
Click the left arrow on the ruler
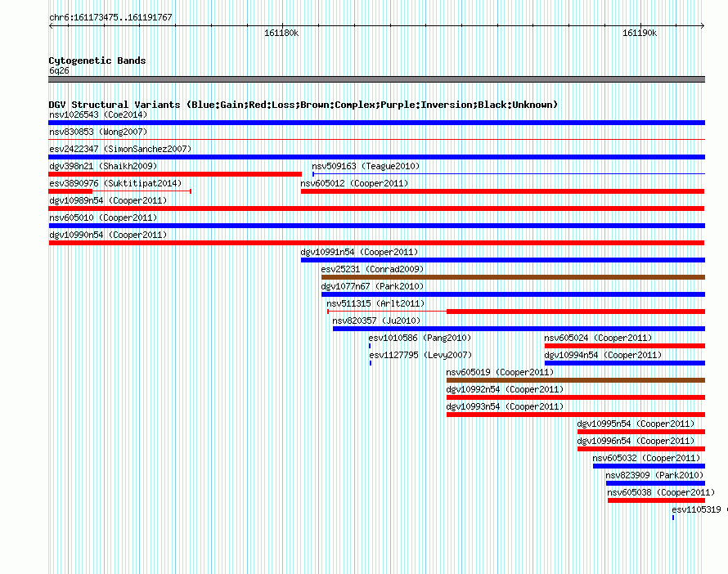coord(51,25)
